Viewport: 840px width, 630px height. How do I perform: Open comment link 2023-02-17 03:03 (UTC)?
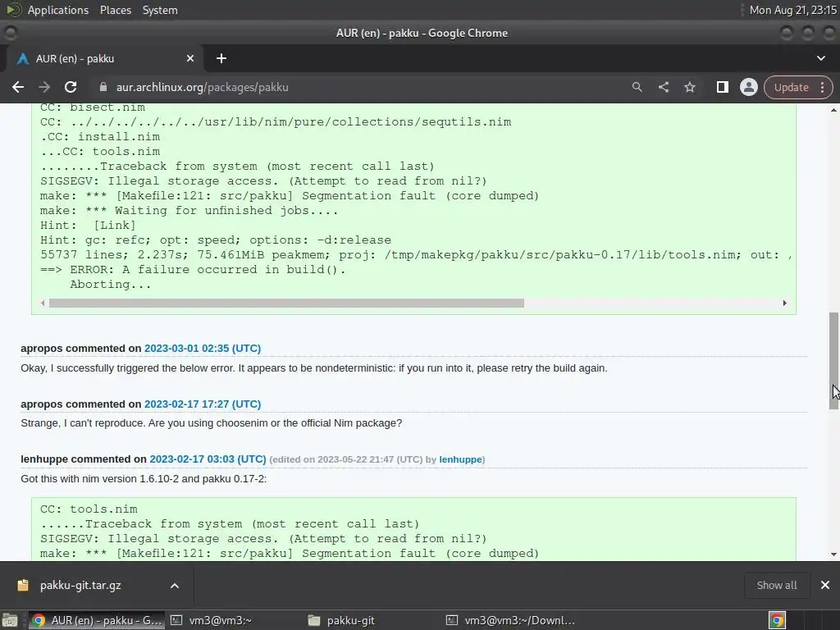click(208, 459)
